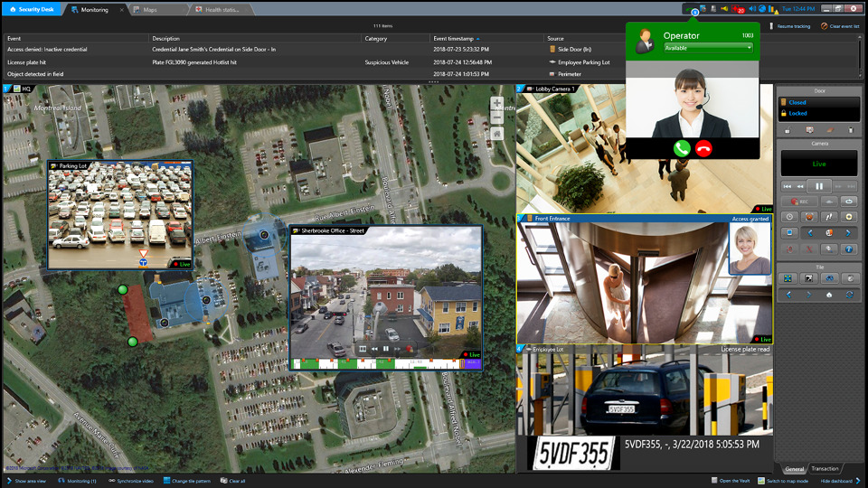Switch to the General tab

795,469
